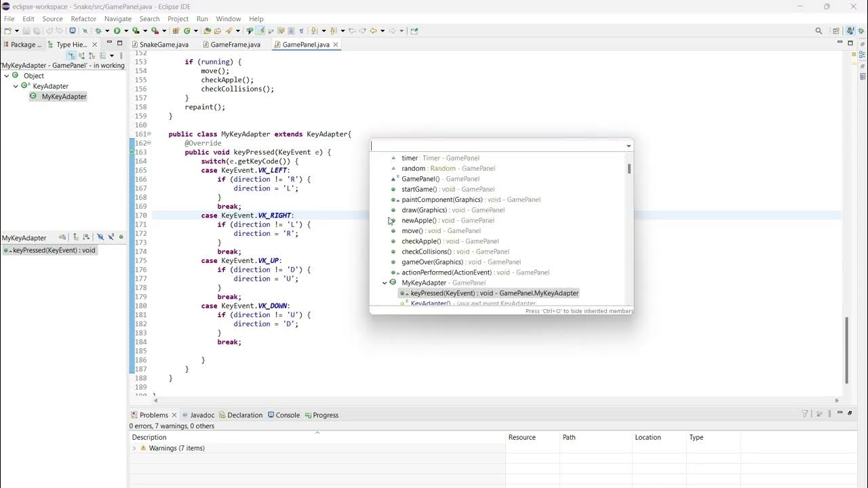Click the Save toolbar icon
Viewport: 868px width, 488px height.
pos(26,30)
